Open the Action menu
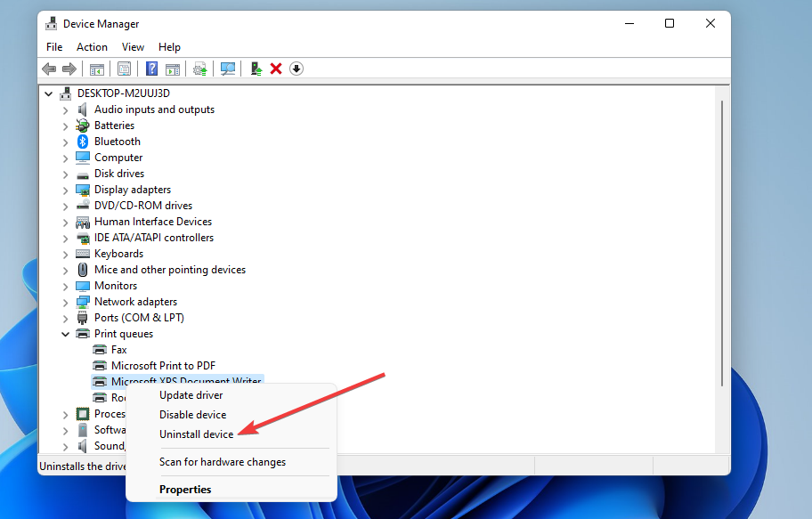 92,46
